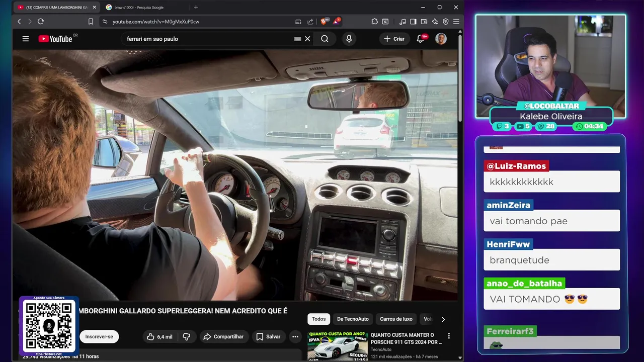
Task: Open the Brave Wallet icon
Action: 424,22
